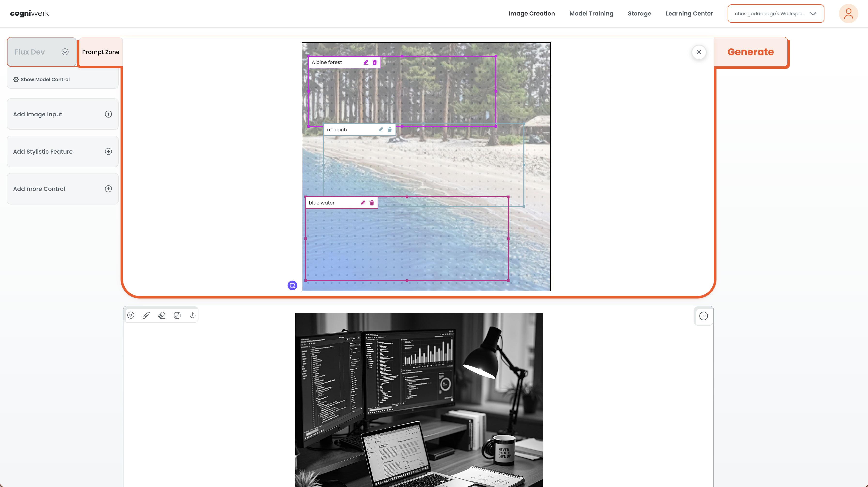Click Add Image Input
Screen dimensions: 868x487
click(x=62, y=114)
